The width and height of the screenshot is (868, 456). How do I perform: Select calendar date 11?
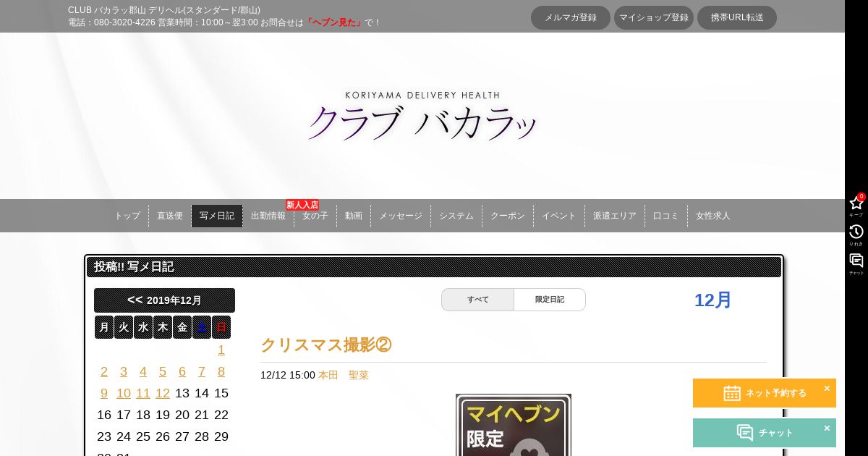(143, 393)
